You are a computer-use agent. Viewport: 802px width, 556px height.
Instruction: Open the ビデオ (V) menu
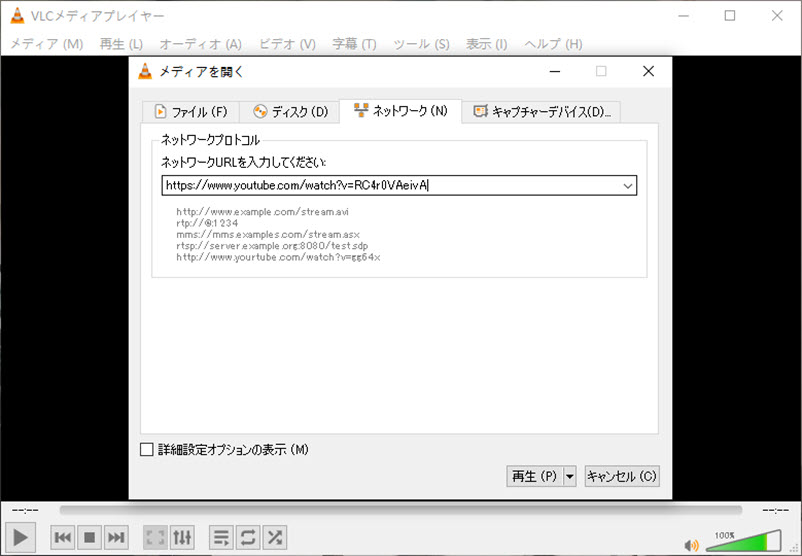tap(287, 44)
